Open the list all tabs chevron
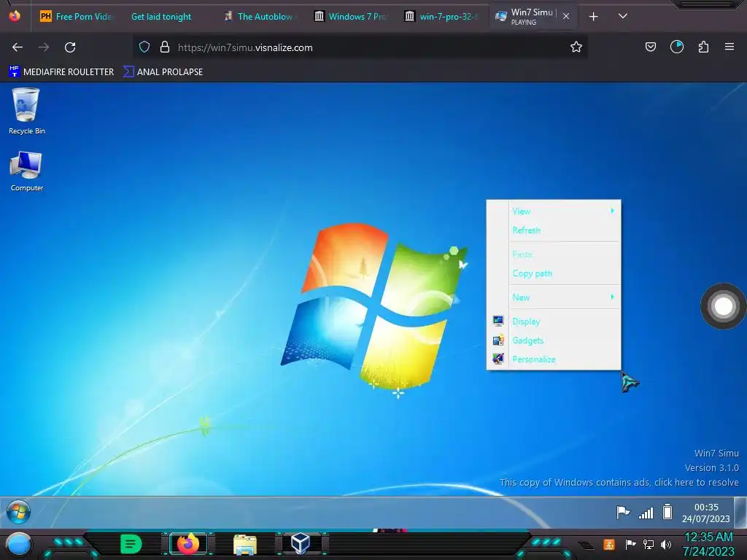Image resolution: width=747 pixels, height=560 pixels. 623,16
